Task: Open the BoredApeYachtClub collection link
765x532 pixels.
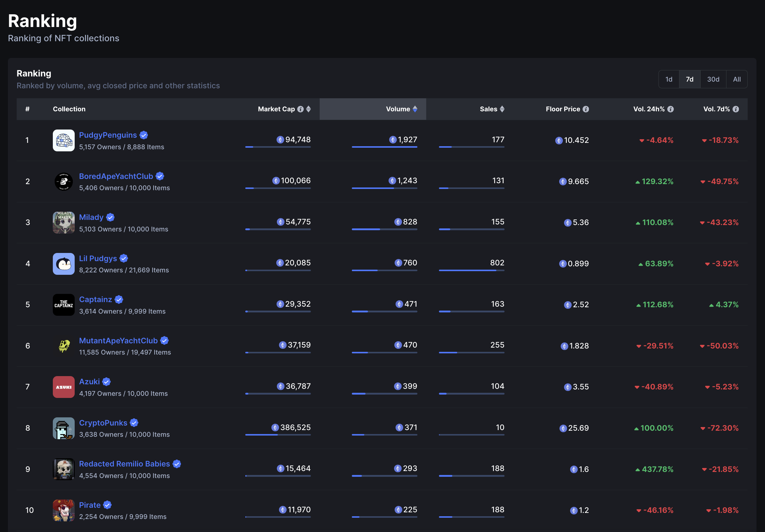Action: pos(116,176)
